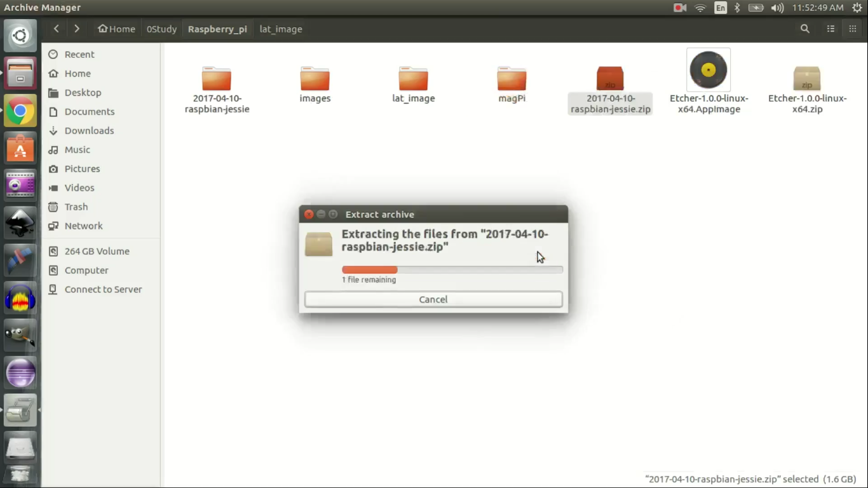Click the lat_image path bar segment
Viewport: 868px width, 488px height.
coord(281,29)
